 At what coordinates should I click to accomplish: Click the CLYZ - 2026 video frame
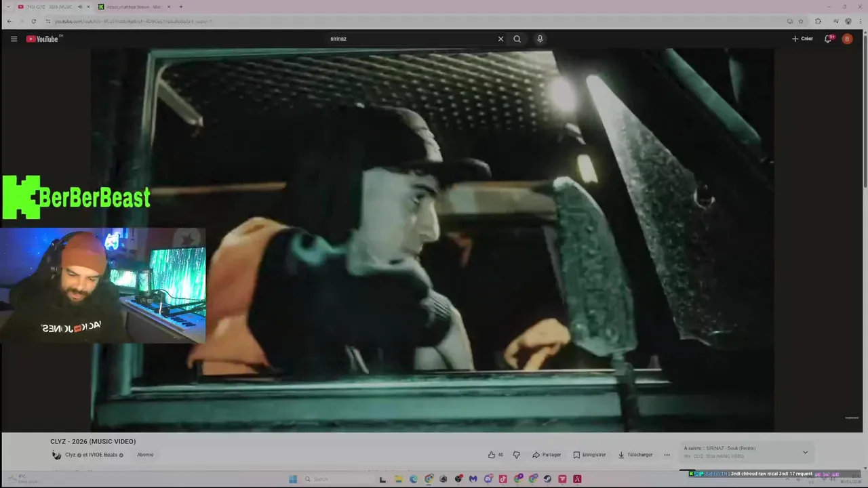(432, 241)
